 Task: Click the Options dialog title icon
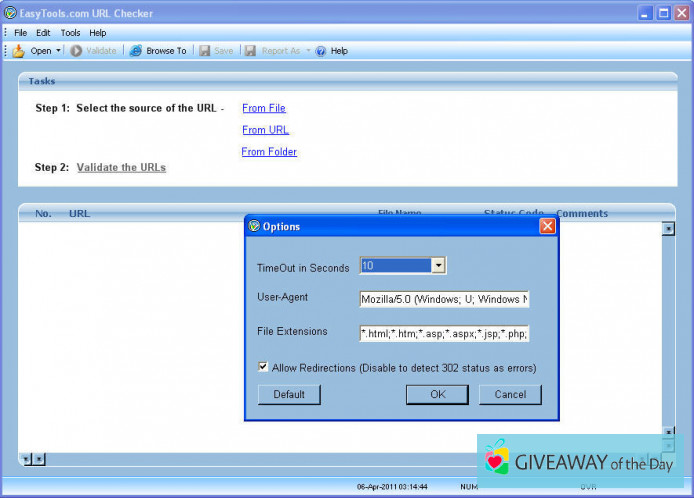click(254, 226)
